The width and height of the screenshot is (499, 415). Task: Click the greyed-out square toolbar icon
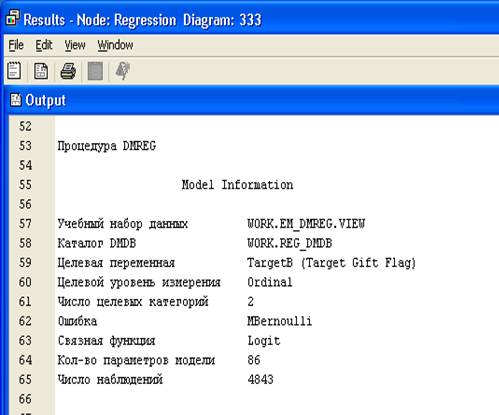[x=95, y=71]
